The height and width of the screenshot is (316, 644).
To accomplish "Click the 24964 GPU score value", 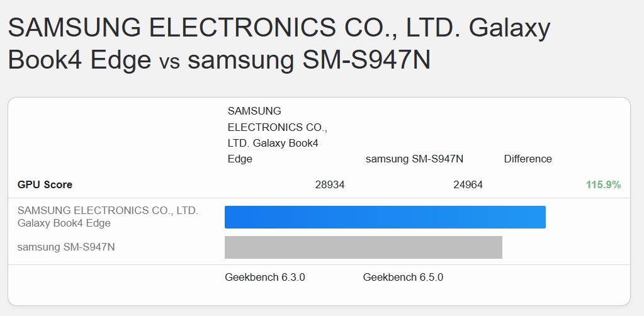I will coord(468,184).
